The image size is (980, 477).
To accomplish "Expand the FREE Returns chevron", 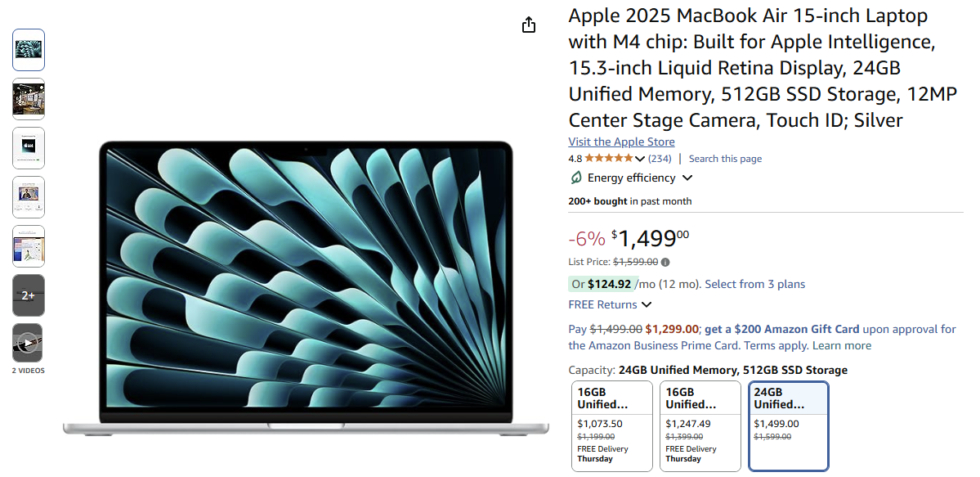I will click(x=647, y=305).
